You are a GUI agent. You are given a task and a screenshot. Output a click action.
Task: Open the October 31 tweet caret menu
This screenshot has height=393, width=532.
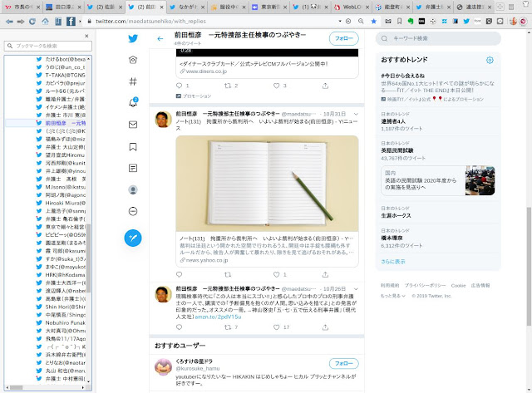[x=356, y=114]
